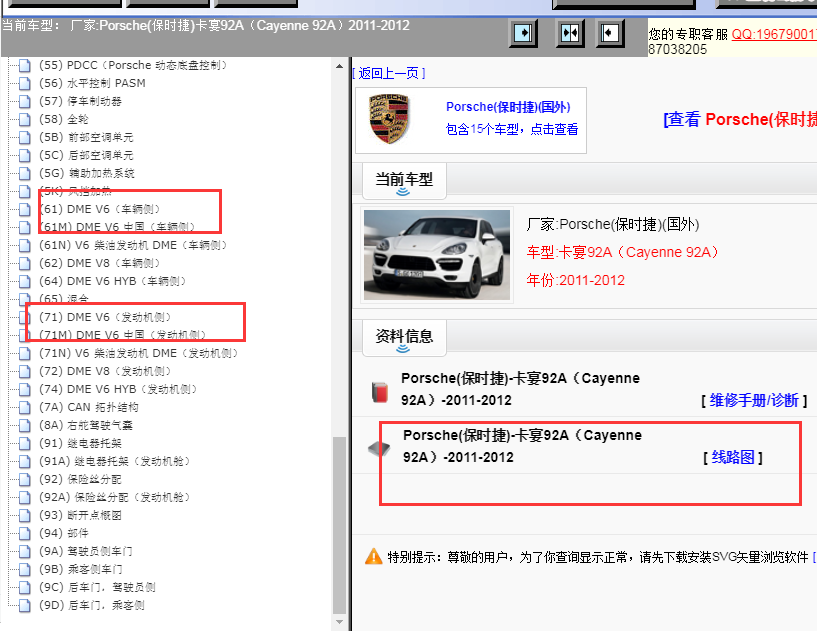
Task: Open tree item (58) 全轮
Action: click(x=64, y=119)
